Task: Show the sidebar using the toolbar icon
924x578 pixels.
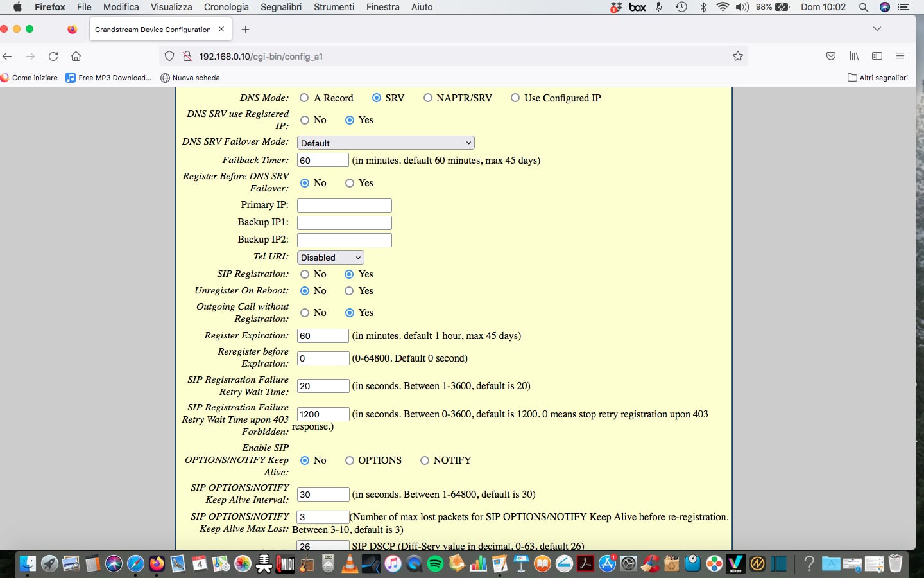Action: [877, 57]
